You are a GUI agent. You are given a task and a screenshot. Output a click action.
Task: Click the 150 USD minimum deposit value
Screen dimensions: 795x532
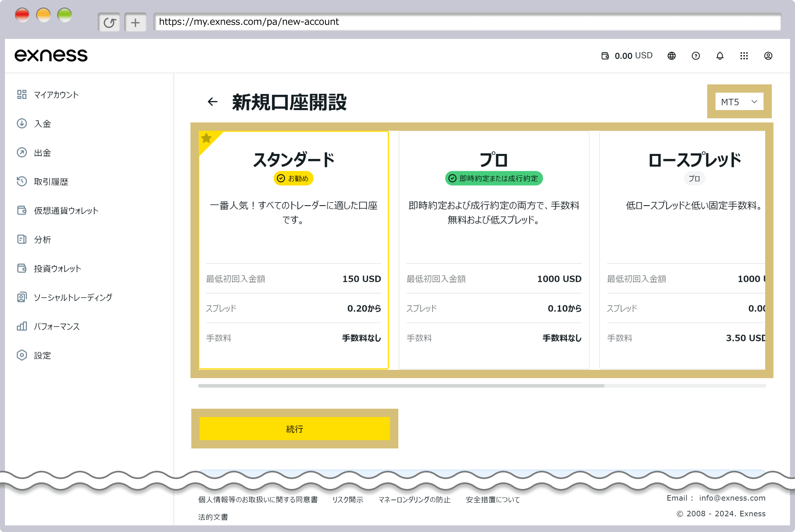click(x=361, y=279)
